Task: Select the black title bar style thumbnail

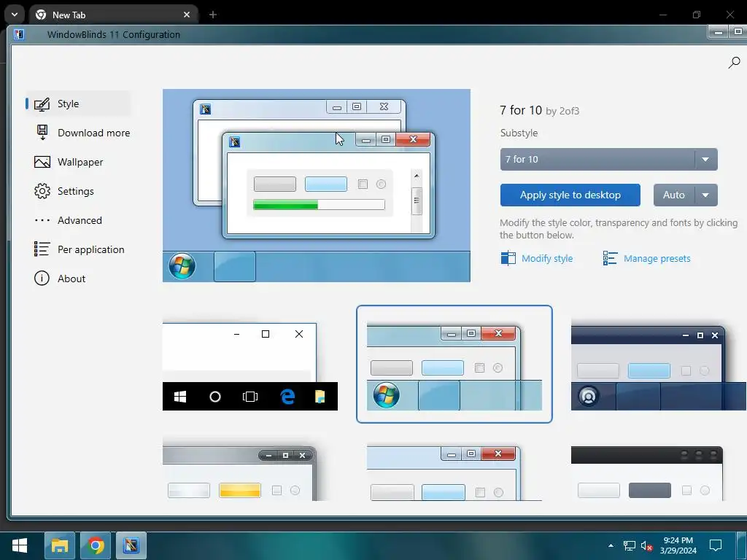Action: click(x=648, y=472)
